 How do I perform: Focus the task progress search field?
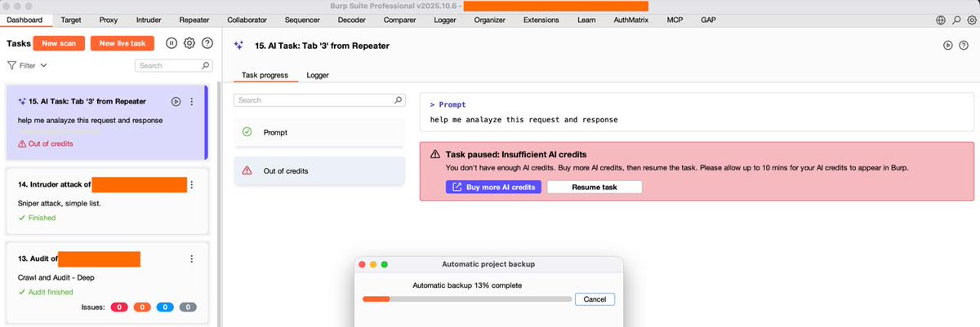[x=319, y=100]
